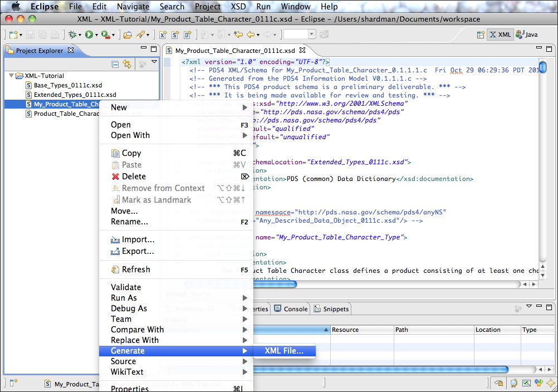The height and width of the screenshot is (392, 558).
Task: Switch to the Java perspective
Action: point(527,35)
